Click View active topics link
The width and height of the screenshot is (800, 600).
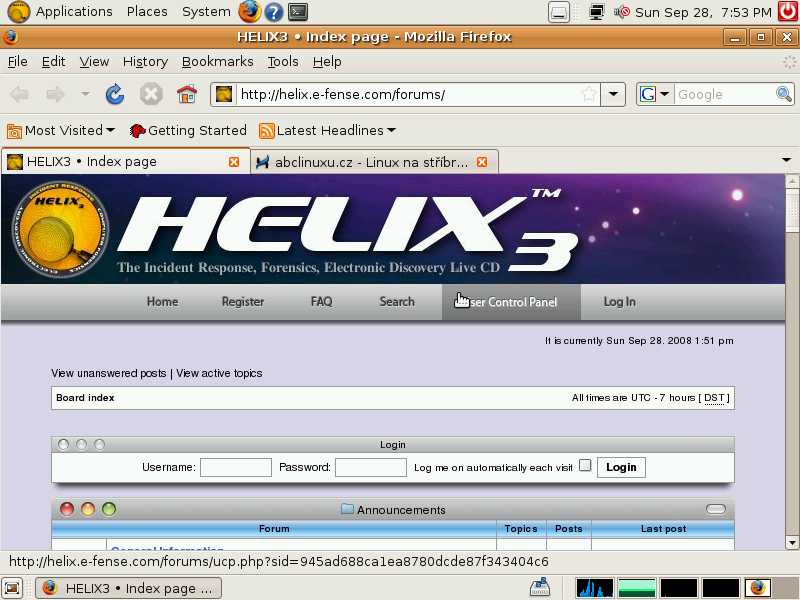click(219, 373)
